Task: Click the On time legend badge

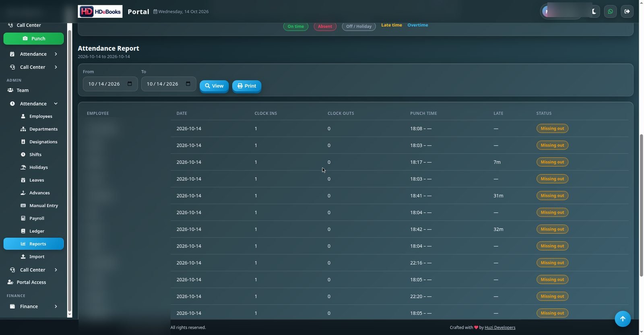Action: pos(296,27)
